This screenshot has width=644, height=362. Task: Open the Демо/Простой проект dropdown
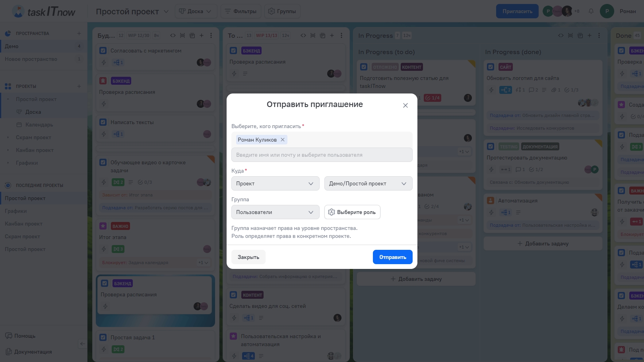[368, 183]
